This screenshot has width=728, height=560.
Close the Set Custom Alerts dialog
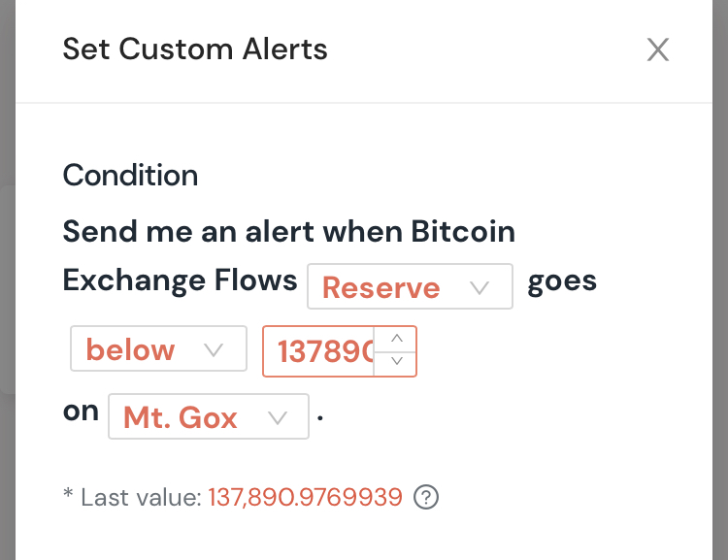(x=658, y=50)
